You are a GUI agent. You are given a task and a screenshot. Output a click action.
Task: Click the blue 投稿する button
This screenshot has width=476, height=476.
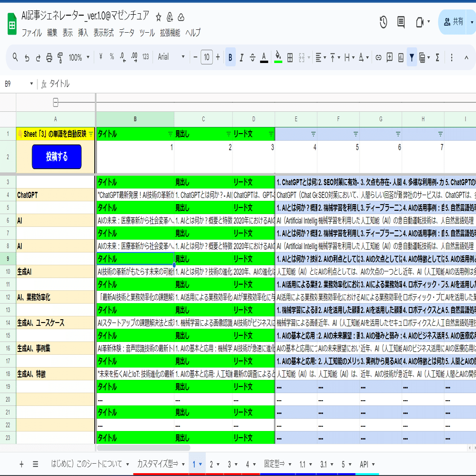tap(57, 157)
